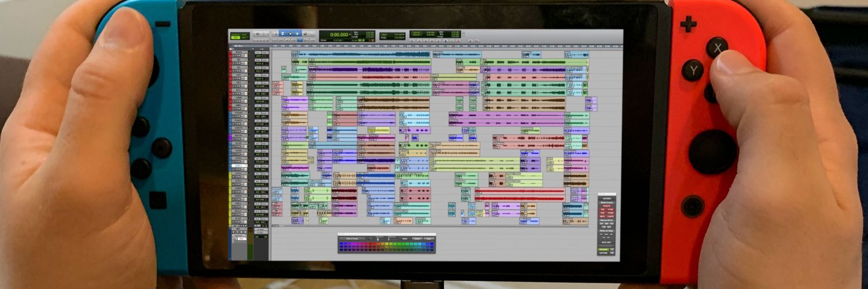Click the color palette window title bar

(x=387, y=235)
